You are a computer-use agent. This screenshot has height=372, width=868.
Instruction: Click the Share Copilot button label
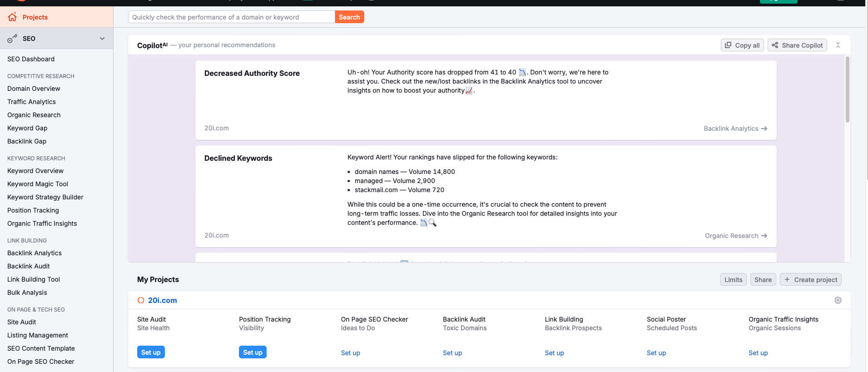tap(802, 45)
